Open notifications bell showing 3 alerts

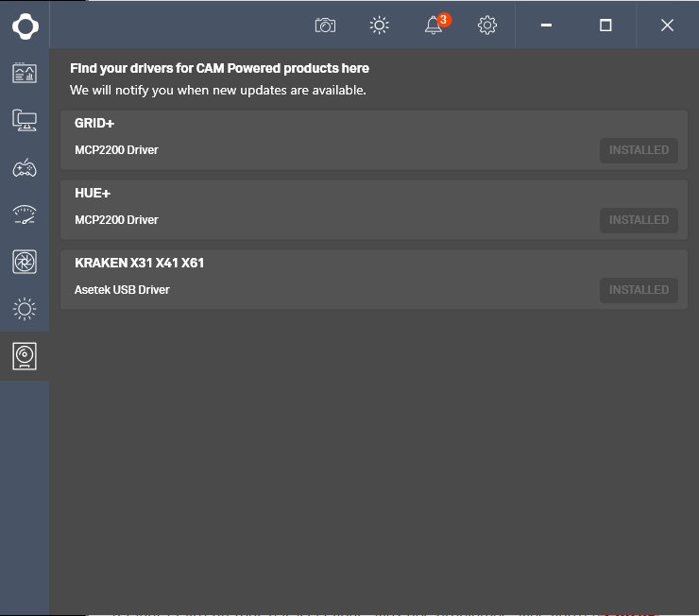435,26
